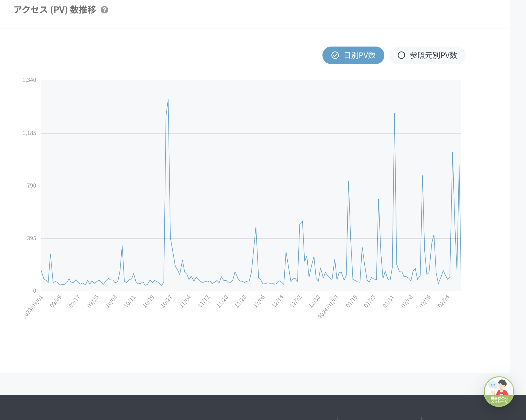Click the tall spike near 01/31
This screenshot has height=420, width=526.
395,114
